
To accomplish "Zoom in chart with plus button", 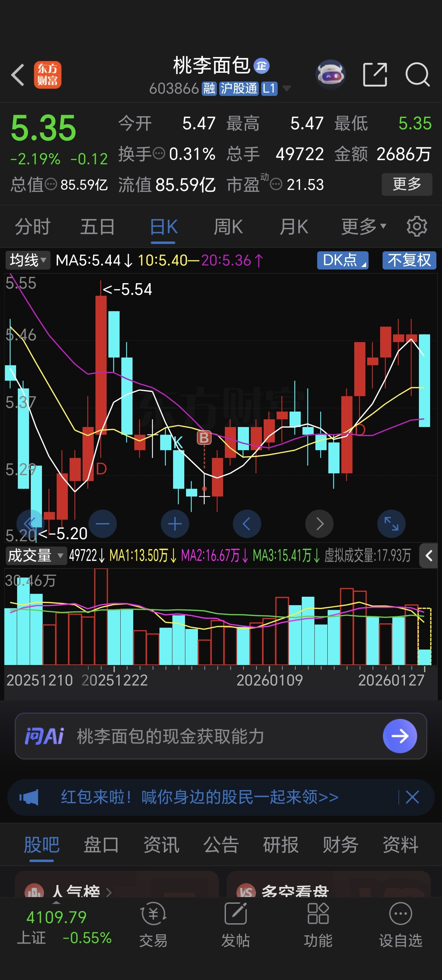I will point(175,524).
